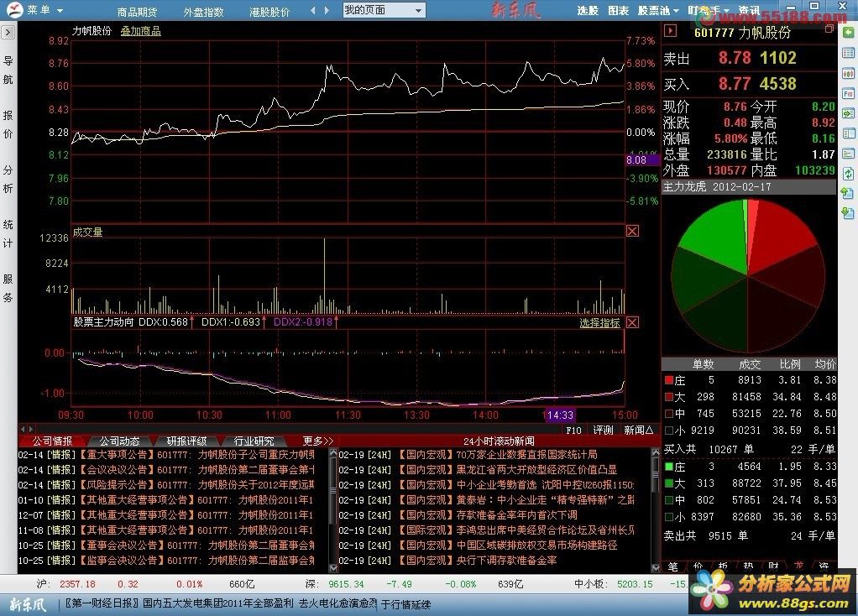The width and height of the screenshot is (858, 616).
Task: Click the green import arrow sidebar icon
Action: pos(848,114)
